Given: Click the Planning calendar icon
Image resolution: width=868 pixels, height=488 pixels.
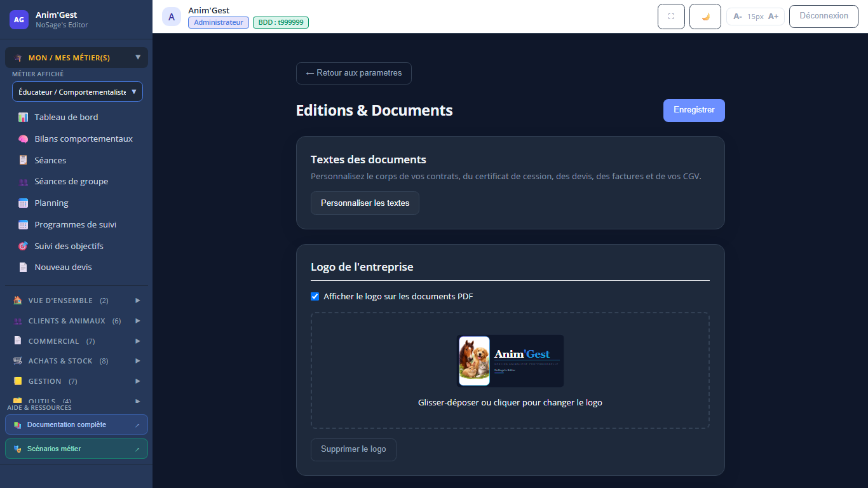Looking at the screenshot, I should [23, 203].
